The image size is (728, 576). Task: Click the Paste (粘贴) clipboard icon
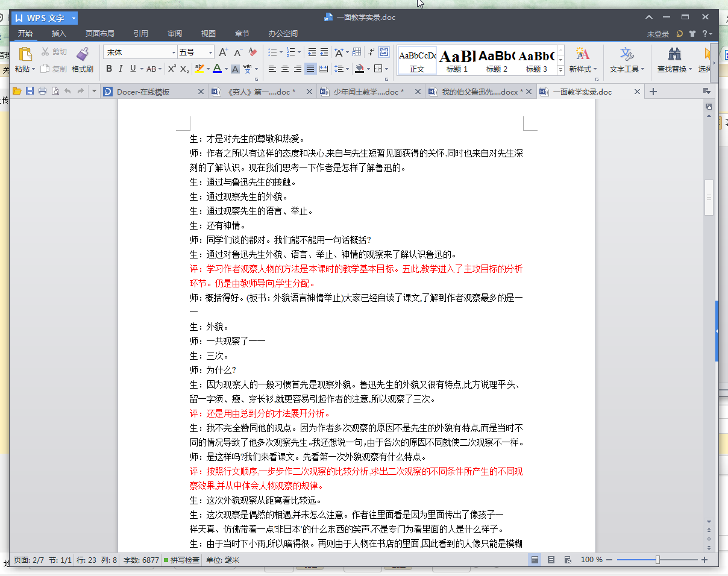pyautogui.click(x=25, y=54)
